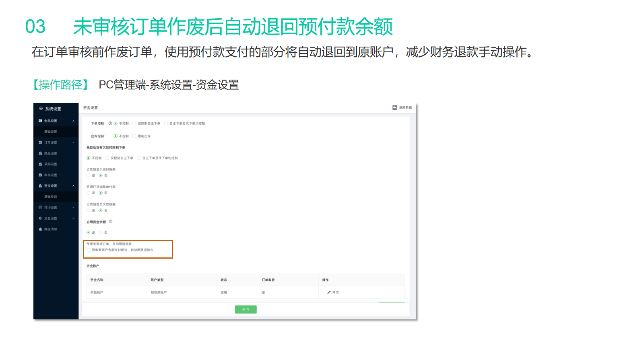Image resolution: width=644 pixels, height=362 pixels.
Task: Click help icon beside 下单控制
Action: [x=110, y=123]
